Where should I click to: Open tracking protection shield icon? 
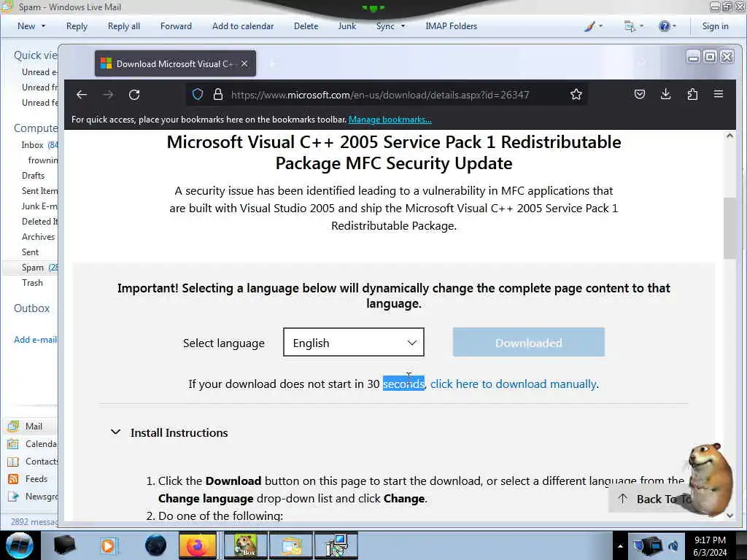[198, 94]
